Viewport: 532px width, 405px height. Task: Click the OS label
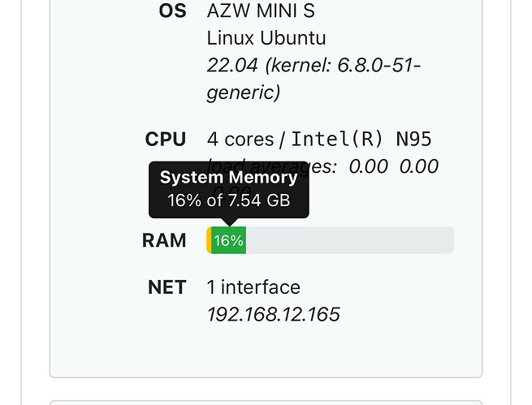pos(172,11)
